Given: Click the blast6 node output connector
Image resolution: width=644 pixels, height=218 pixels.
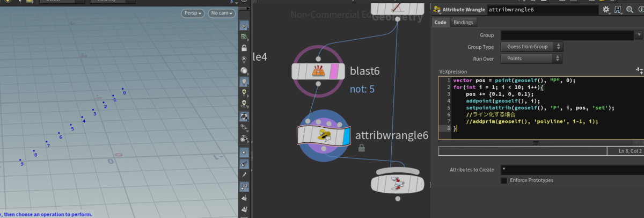Looking at the screenshot, I should [318, 84].
